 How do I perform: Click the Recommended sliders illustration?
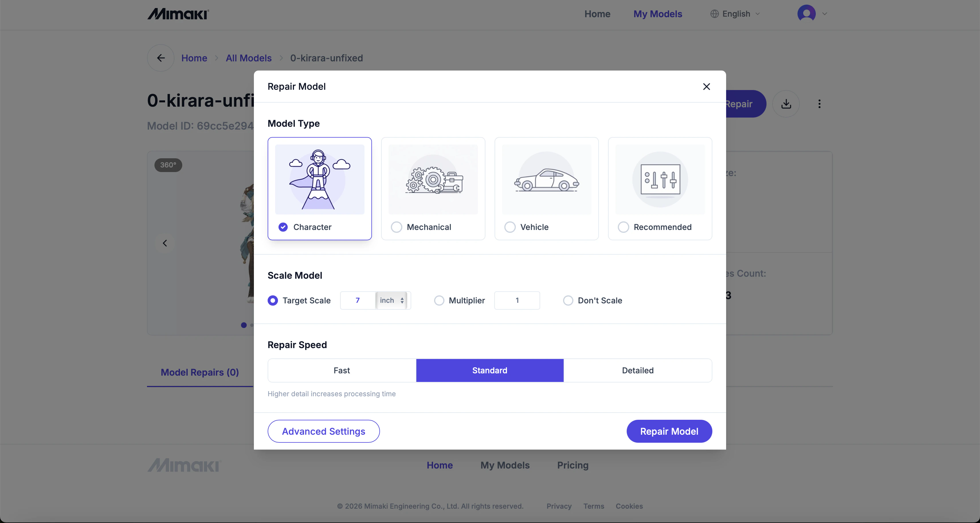(x=660, y=179)
